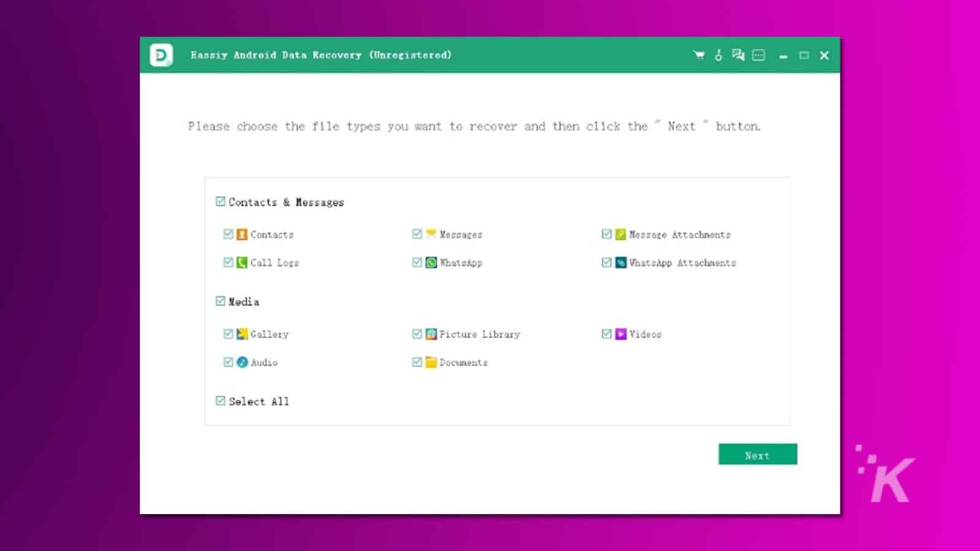
Task: Toggle the Videos checkbox
Action: [x=606, y=334]
